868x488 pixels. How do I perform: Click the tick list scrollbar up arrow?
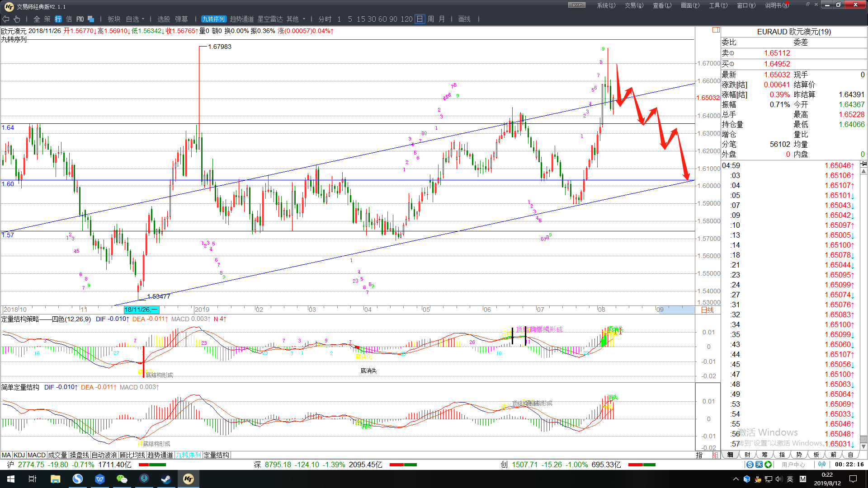point(863,171)
